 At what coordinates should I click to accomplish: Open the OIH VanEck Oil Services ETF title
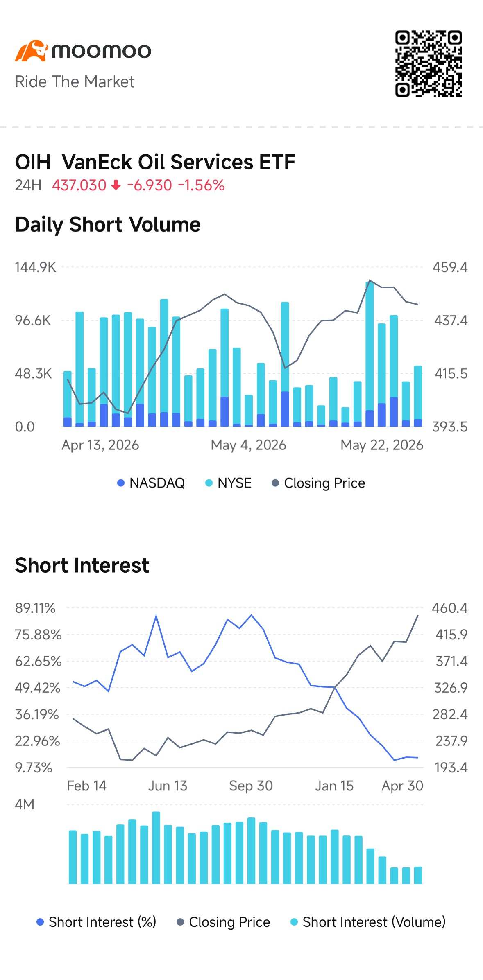click(155, 162)
